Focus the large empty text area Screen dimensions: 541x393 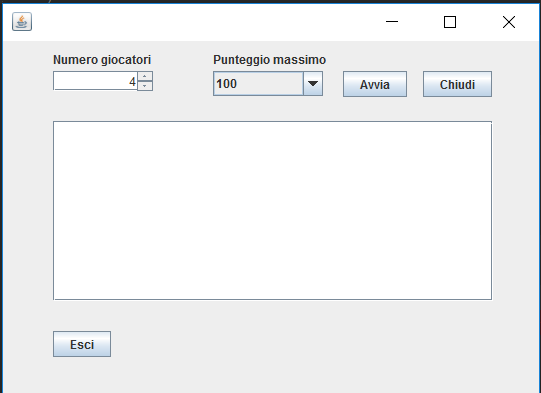point(273,210)
